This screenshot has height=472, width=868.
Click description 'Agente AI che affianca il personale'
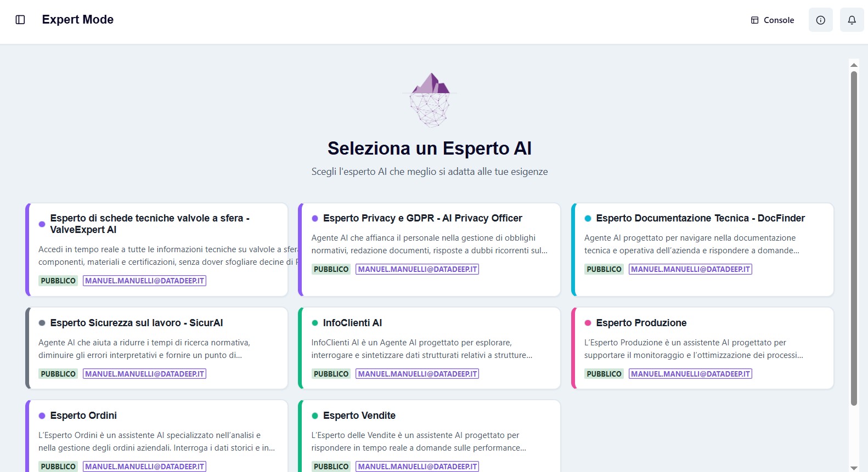(430, 244)
